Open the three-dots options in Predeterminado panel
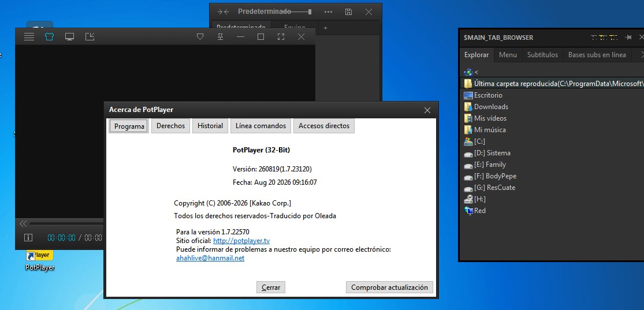Image resolution: width=644 pixels, height=310 pixels. tap(328, 12)
